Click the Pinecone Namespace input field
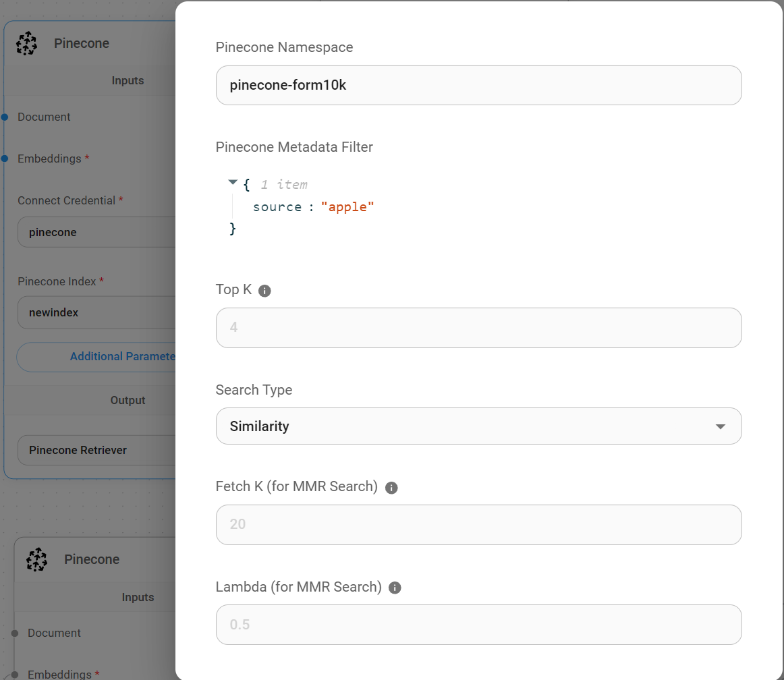The image size is (784, 680). pos(478,85)
